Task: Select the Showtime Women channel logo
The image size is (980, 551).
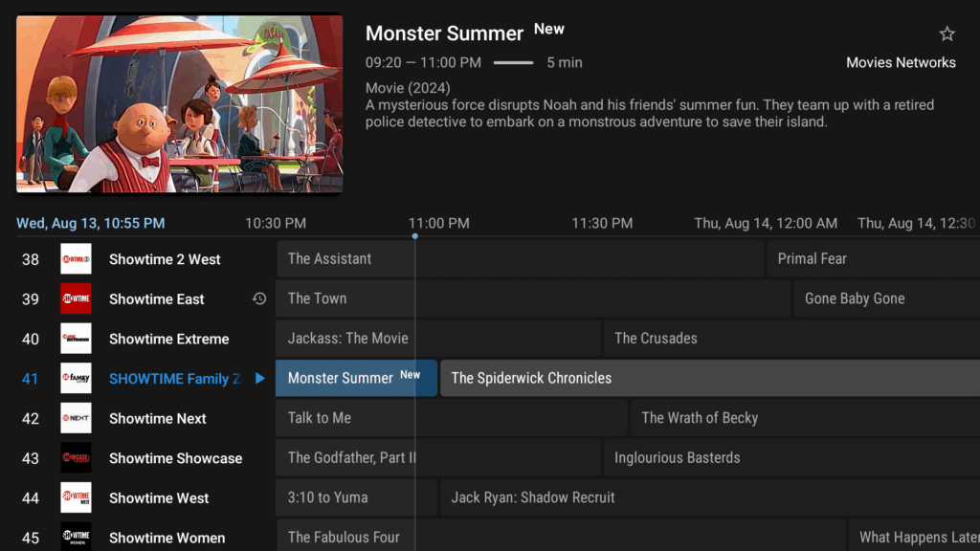Action: 76,537
